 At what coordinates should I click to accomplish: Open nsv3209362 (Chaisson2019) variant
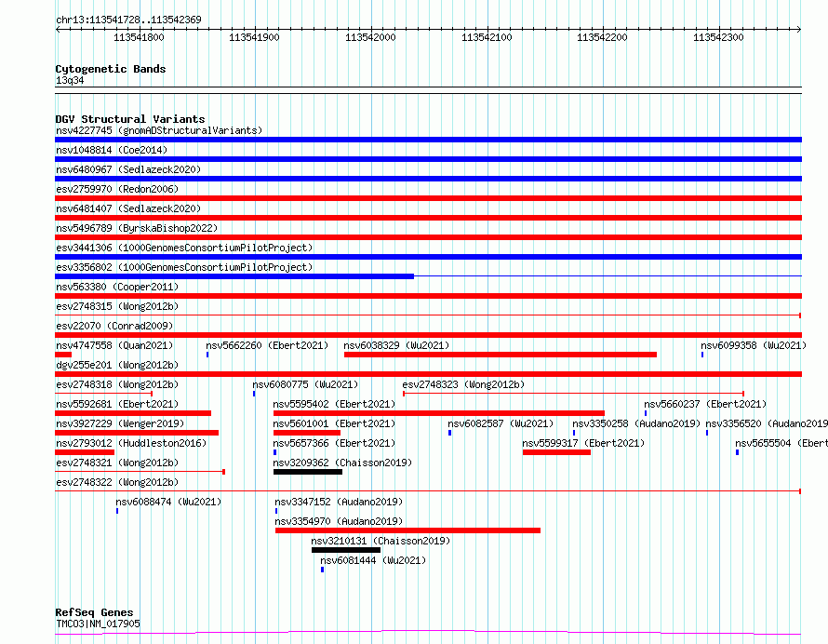pyautogui.click(x=342, y=463)
